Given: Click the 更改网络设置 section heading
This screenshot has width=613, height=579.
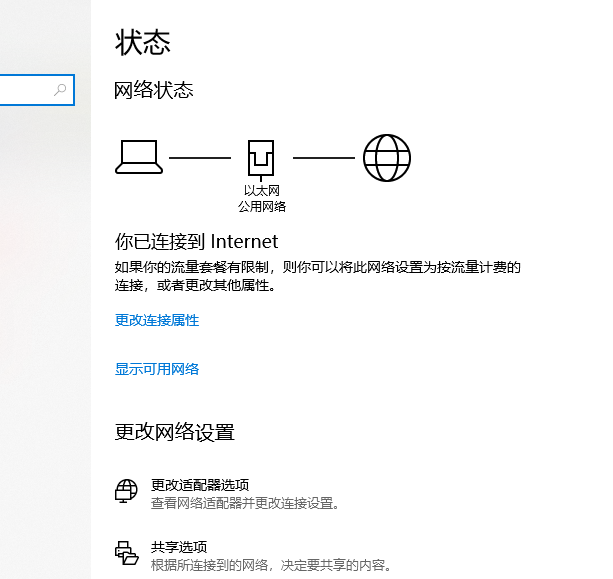Looking at the screenshot, I should (174, 432).
